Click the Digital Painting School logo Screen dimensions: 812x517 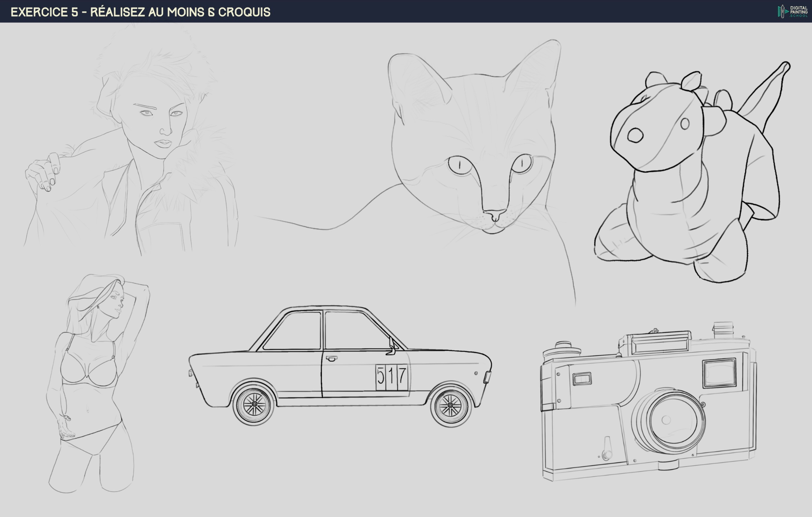click(x=793, y=12)
